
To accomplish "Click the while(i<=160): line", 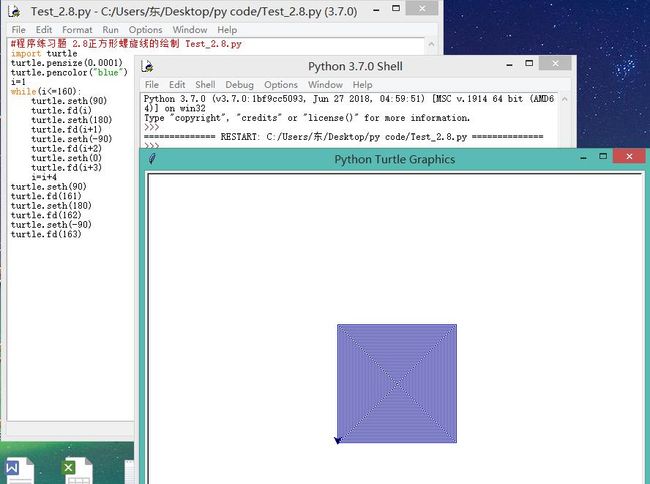I will tap(46, 91).
